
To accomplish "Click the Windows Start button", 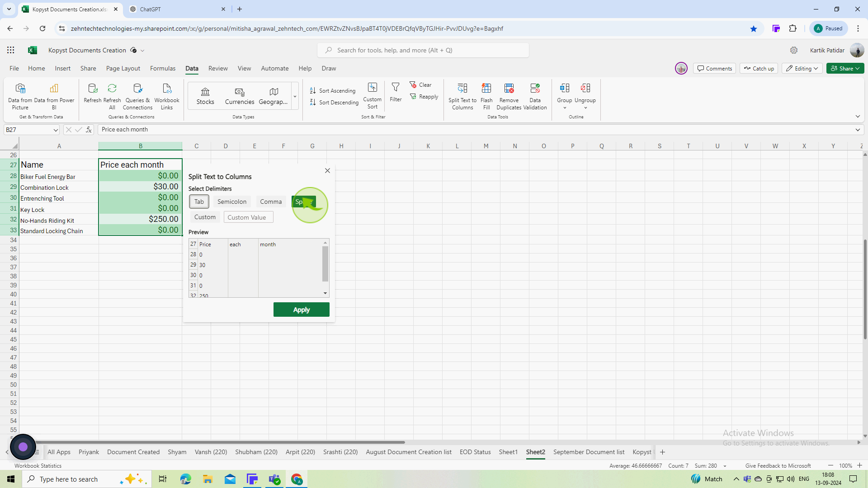I will tap(11, 479).
